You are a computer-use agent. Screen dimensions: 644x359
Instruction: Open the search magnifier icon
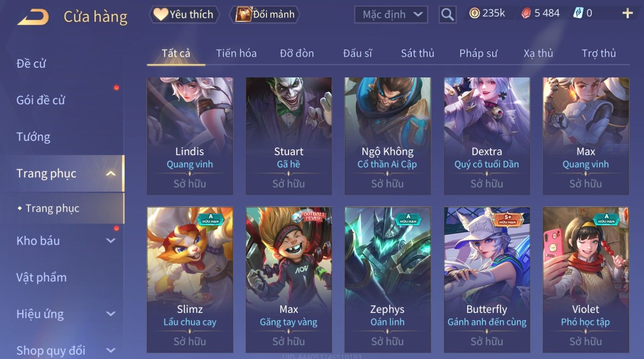(x=447, y=15)
